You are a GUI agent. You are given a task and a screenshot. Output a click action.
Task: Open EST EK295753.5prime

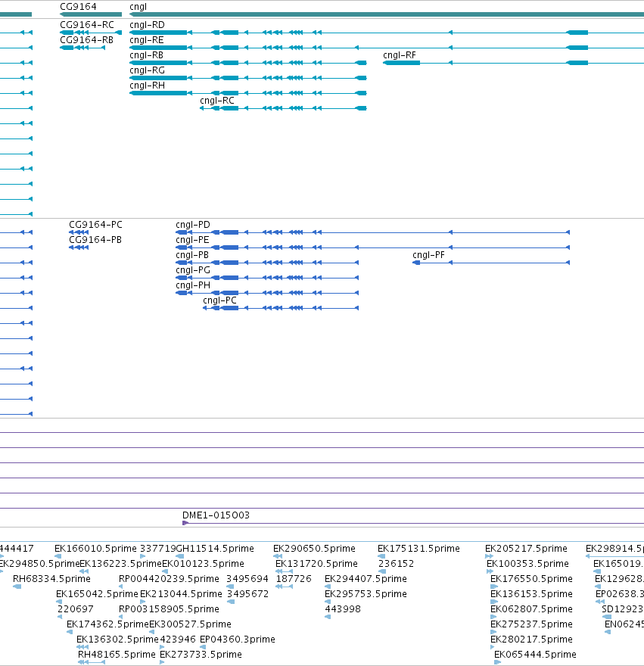coord(366,594)
